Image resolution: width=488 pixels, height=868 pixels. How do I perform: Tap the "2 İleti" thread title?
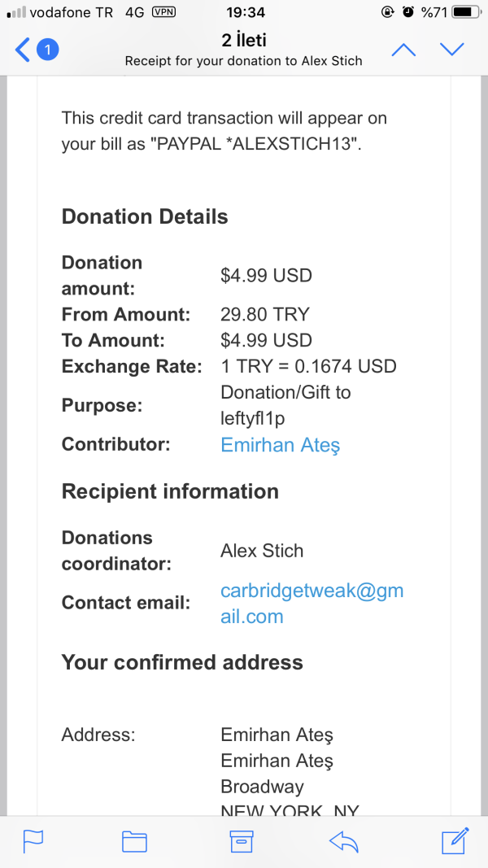coord(244,39)
